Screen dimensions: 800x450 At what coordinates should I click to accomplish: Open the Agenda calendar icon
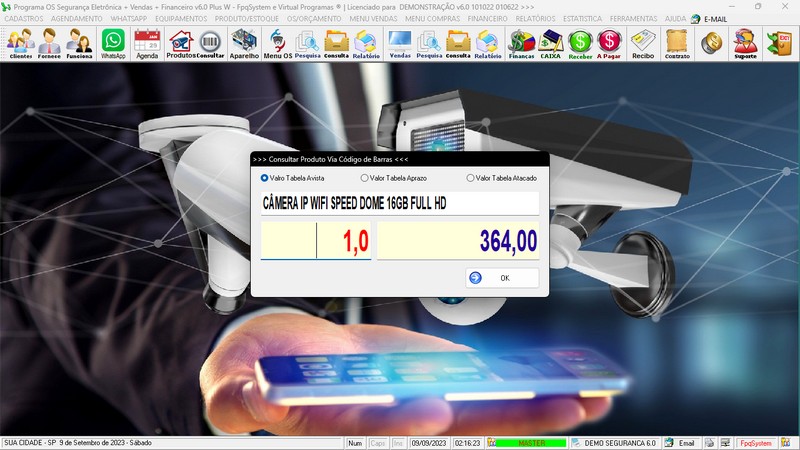coord(147,43)
